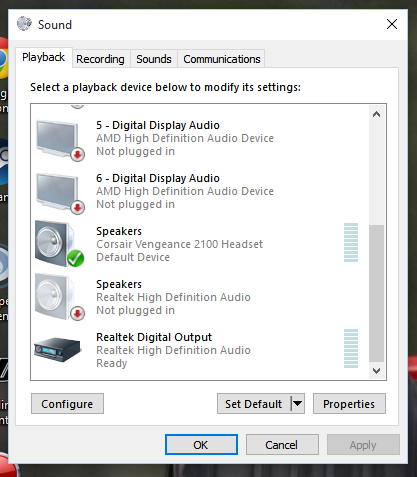Open the Communications tab
417x477 pixels.
222,59
